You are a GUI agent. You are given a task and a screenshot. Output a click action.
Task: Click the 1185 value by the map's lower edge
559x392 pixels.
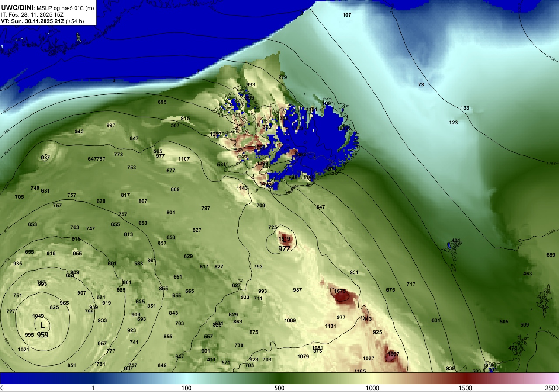click(360, 371)
